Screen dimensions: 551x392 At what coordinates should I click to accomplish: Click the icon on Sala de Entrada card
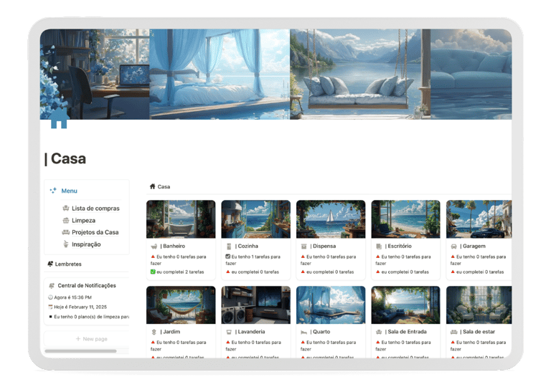pos(379,332)
